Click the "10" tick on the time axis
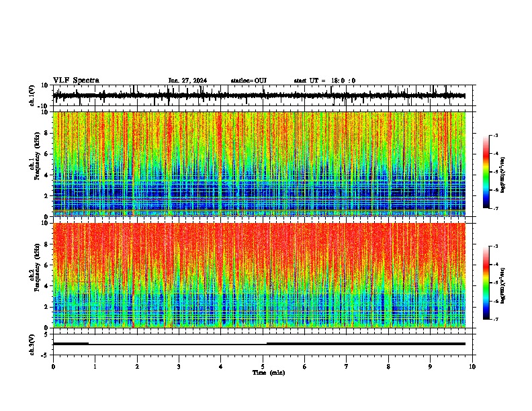The width and height of the screenshot is (532, 411). 472,367
